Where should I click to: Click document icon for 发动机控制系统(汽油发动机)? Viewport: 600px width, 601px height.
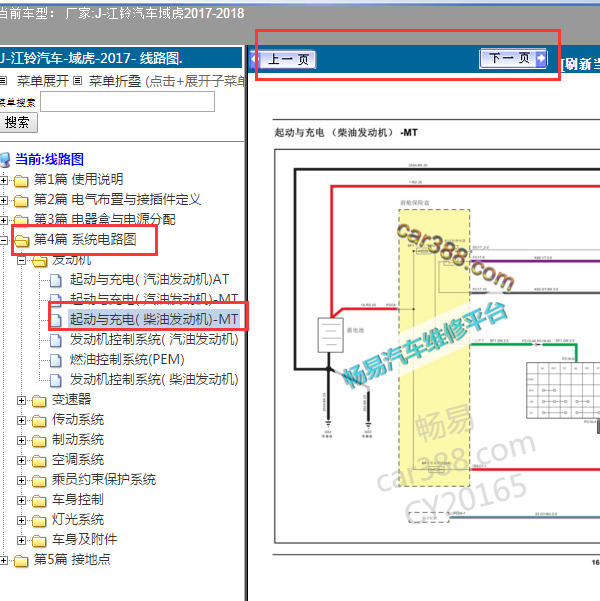coord(56,340)
